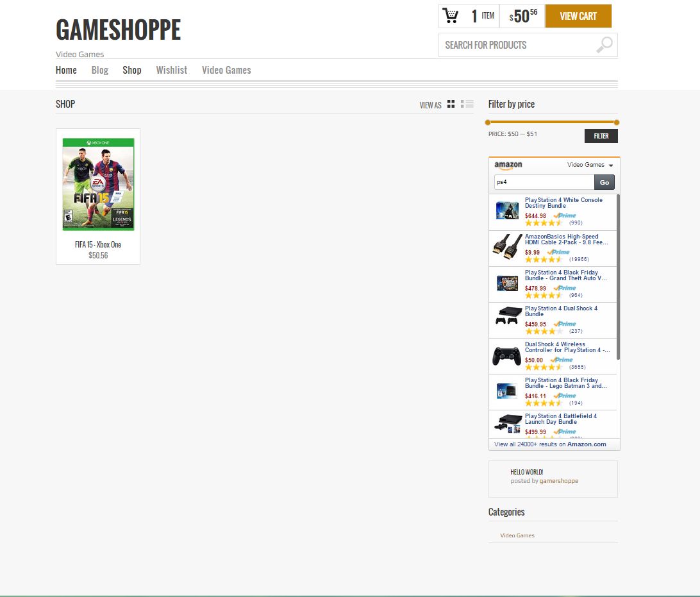The height and width of the screenshot is (597, 700).
Task: Open PlayStation 4 White Console Destiny Bundle
Action: [x=563, y=203]
